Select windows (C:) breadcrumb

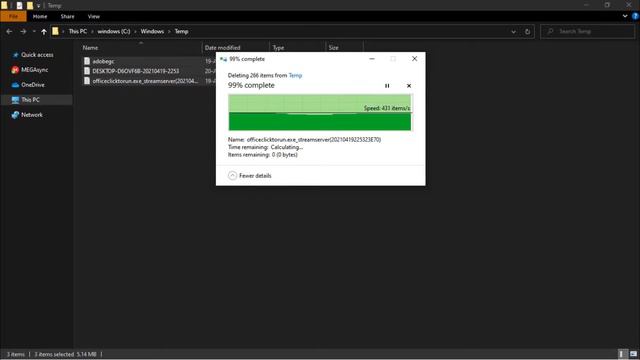pyautogui.click(x=113, y=31)
